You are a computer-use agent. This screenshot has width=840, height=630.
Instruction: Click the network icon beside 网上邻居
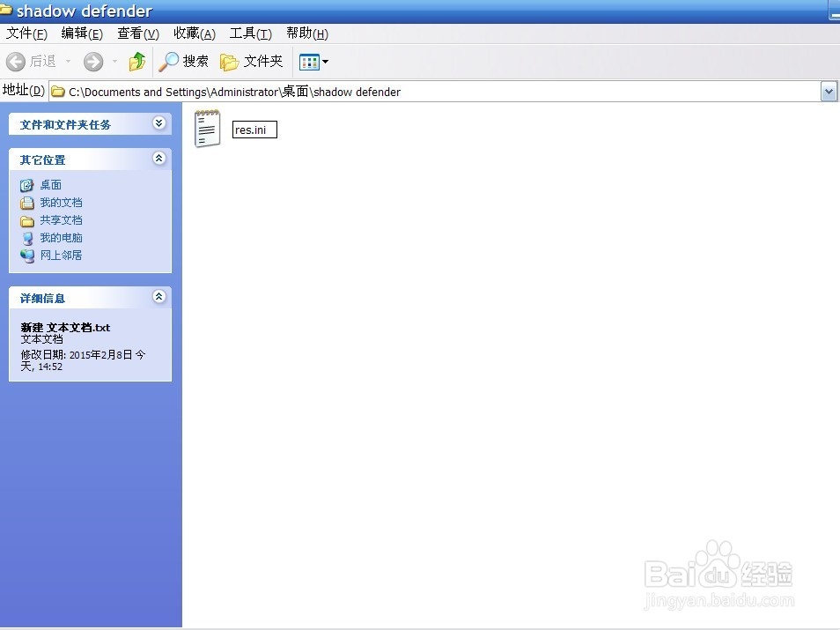[26, 256]
